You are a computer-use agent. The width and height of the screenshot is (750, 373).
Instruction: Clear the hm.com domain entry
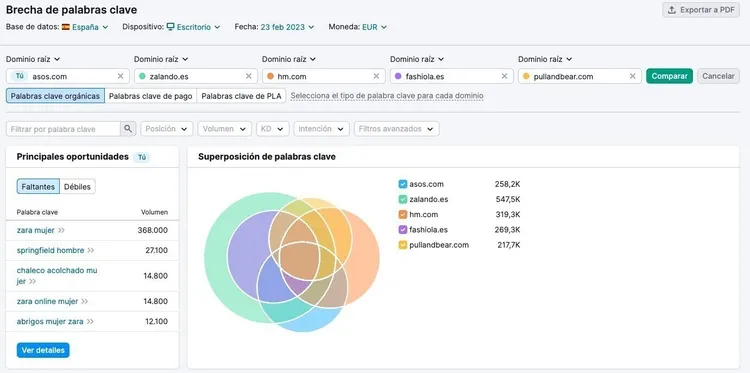376,76
